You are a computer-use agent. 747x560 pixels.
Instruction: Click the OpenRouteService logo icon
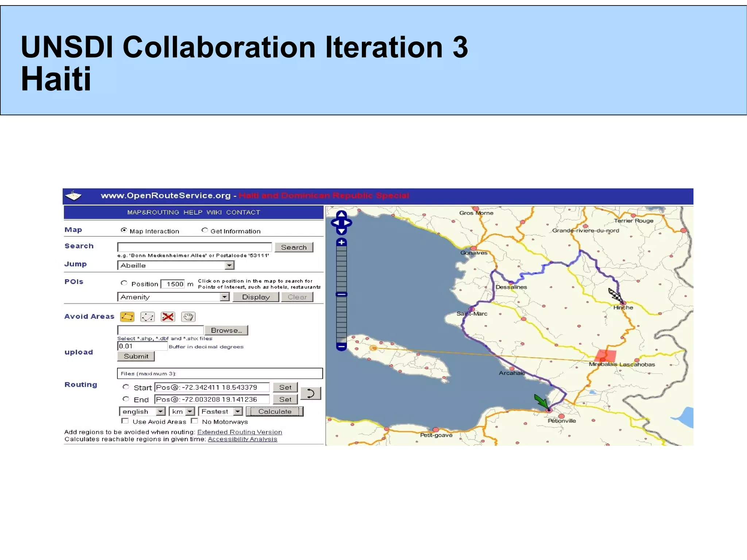click(x=73, y=196)
